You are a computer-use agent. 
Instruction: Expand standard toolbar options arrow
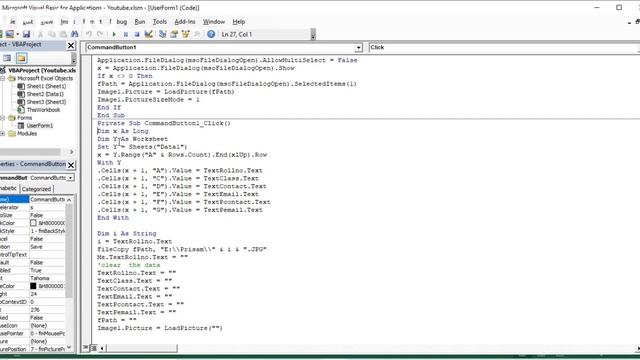(313, 34)
